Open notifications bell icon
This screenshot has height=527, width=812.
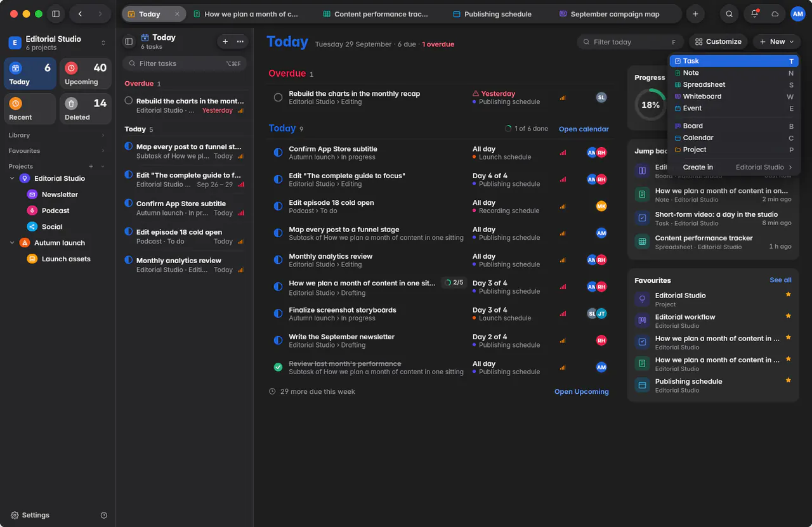click(754, 14)
